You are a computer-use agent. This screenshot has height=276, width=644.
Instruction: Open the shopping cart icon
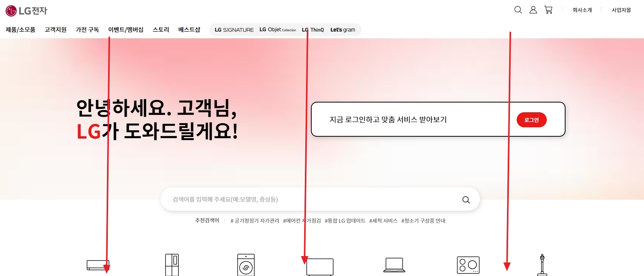[549, 10]
